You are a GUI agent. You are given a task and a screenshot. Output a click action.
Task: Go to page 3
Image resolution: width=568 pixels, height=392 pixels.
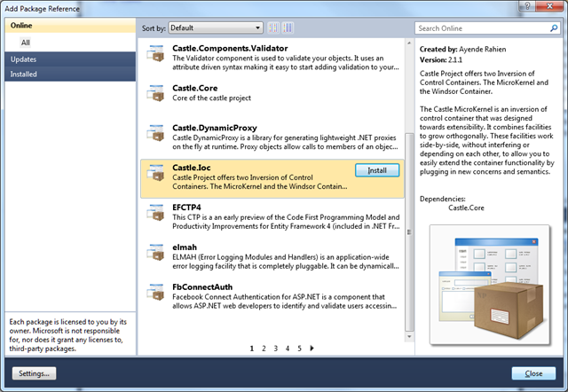[276, 349]
